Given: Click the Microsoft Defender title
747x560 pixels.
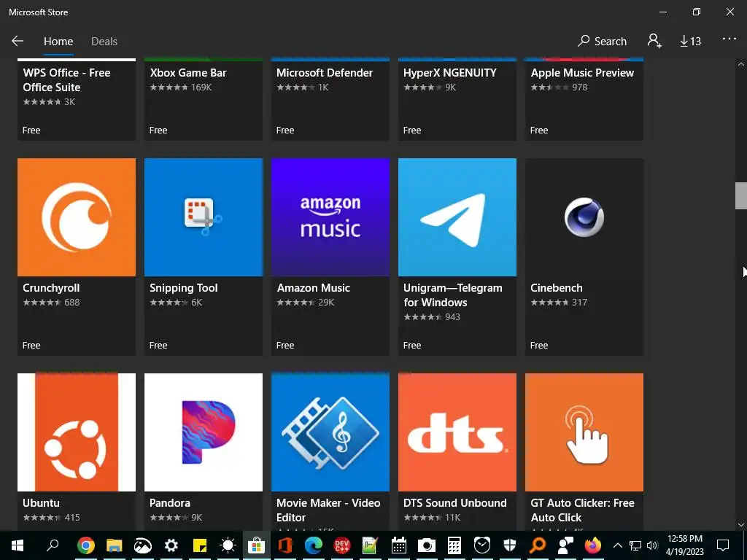Looking at the screenshot, I should (x=325, y=73).
